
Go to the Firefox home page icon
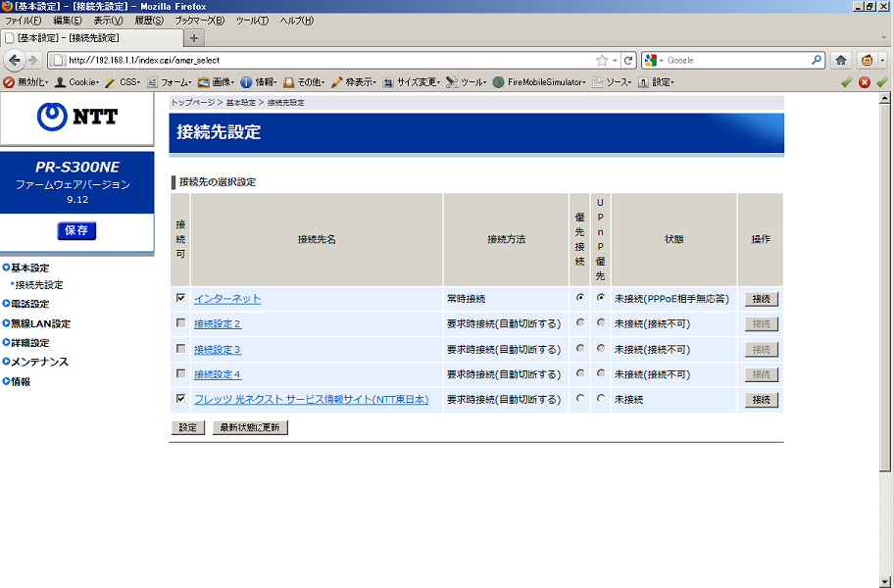[x=841, y=60]
